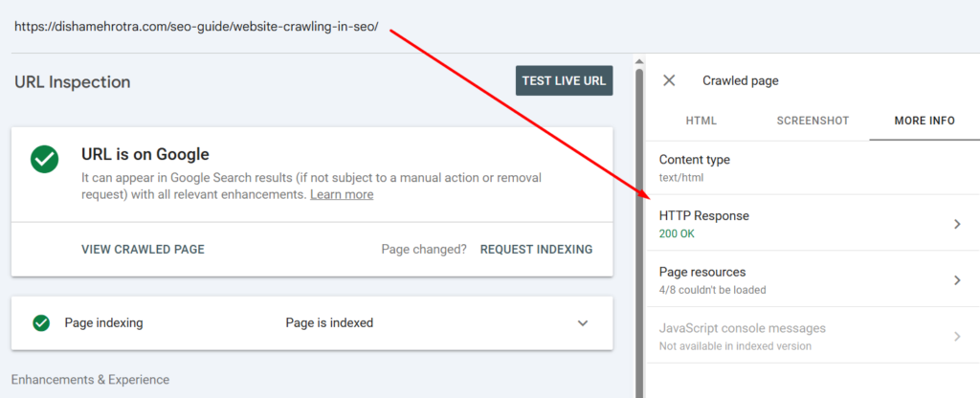Click the large green check beside URL is on Google
This screenshot has height=398, width=980.
tap(44, 159)
